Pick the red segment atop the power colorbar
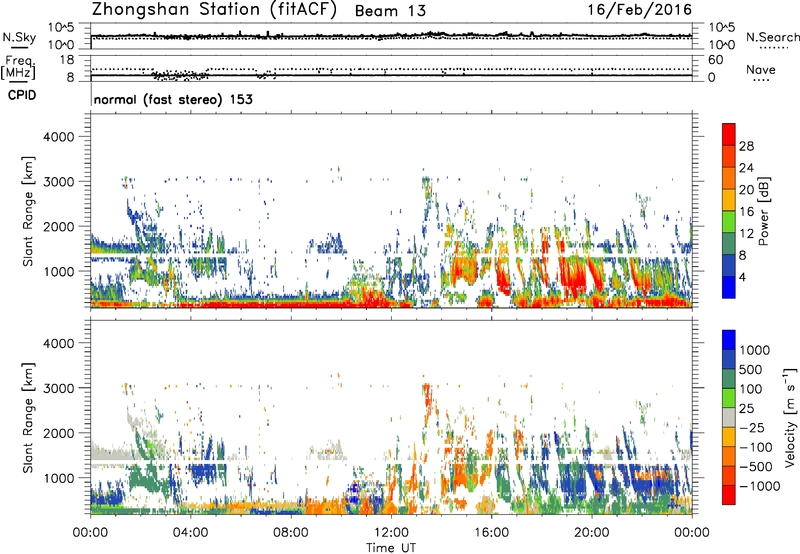800x554 pixels. 729,135
